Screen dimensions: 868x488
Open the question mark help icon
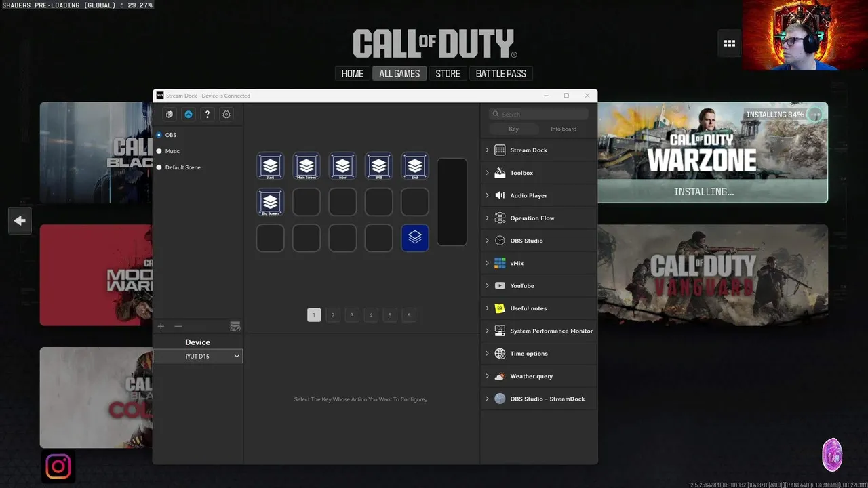[208, 115]
